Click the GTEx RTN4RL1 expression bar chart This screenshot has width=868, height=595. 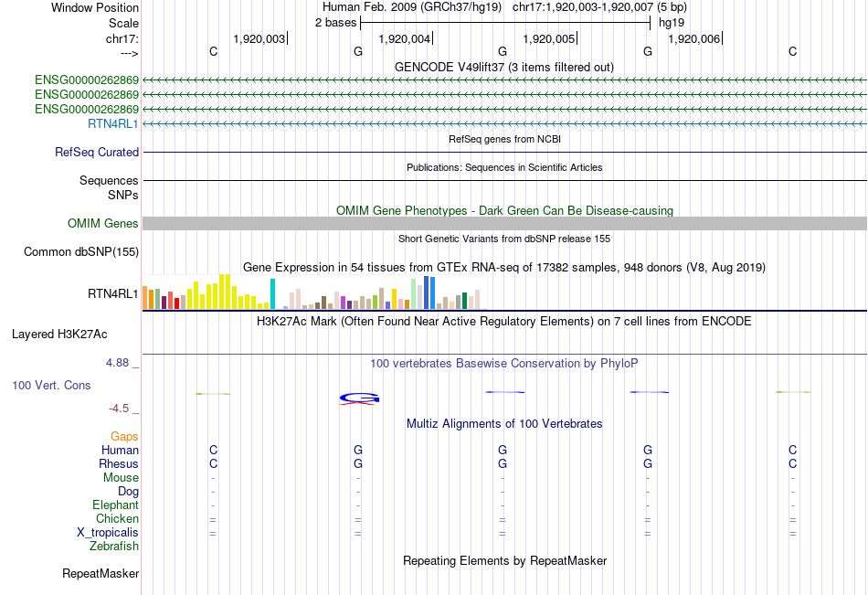coord(314,292)
